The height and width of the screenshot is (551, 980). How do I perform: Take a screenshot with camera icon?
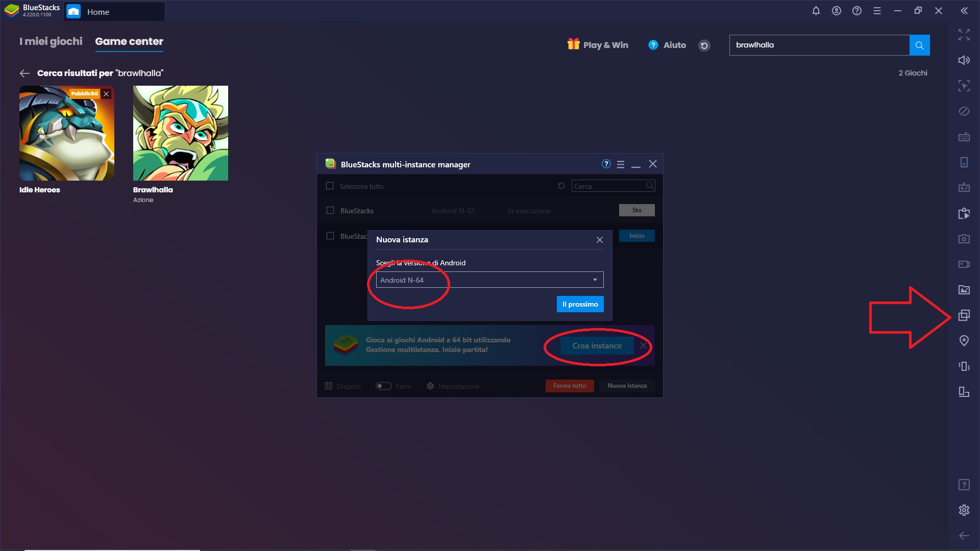(x=964, y=239)
